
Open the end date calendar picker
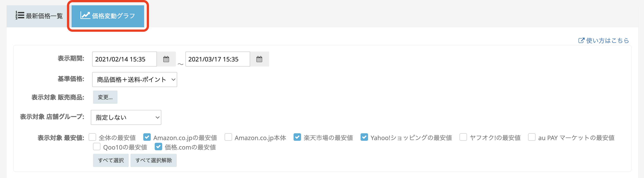tap(259, 59)
